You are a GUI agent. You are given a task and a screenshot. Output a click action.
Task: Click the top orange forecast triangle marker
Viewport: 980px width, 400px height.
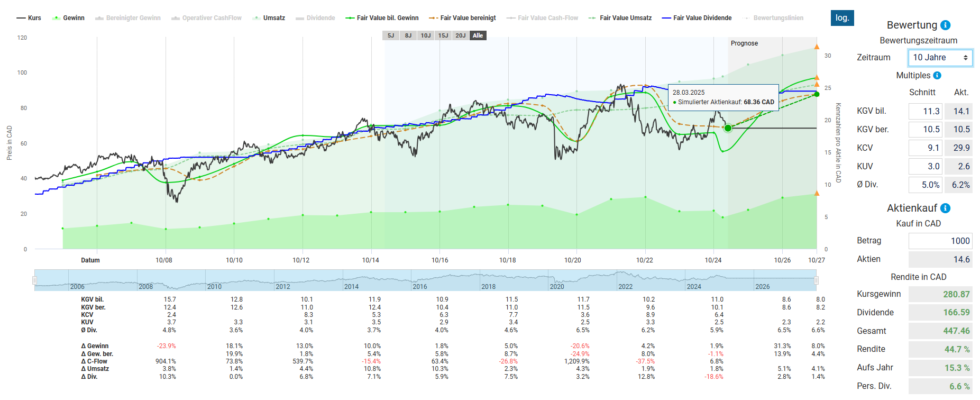[817, 47]
